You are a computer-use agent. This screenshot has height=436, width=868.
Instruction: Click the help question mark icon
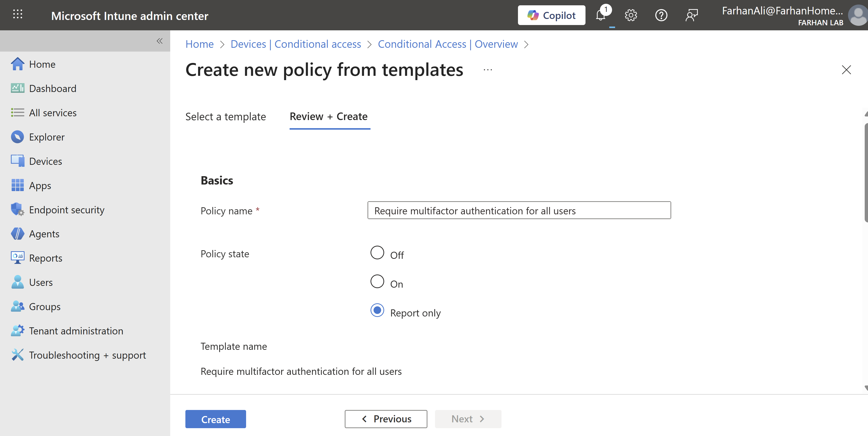pos(661,15)
